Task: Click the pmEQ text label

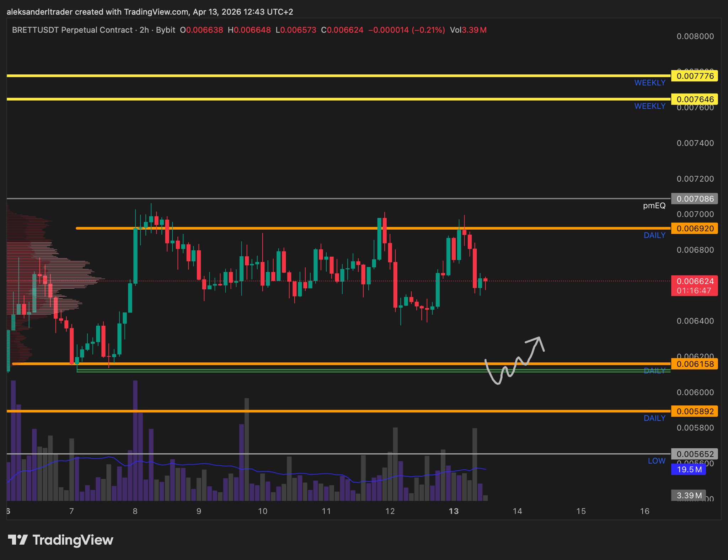Action: [654, 206]
